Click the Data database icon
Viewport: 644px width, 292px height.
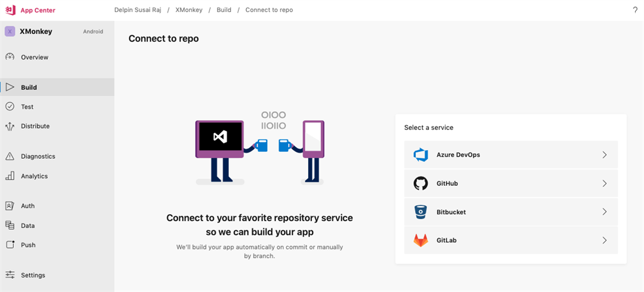pyautogui.click(x=10, y=225)
